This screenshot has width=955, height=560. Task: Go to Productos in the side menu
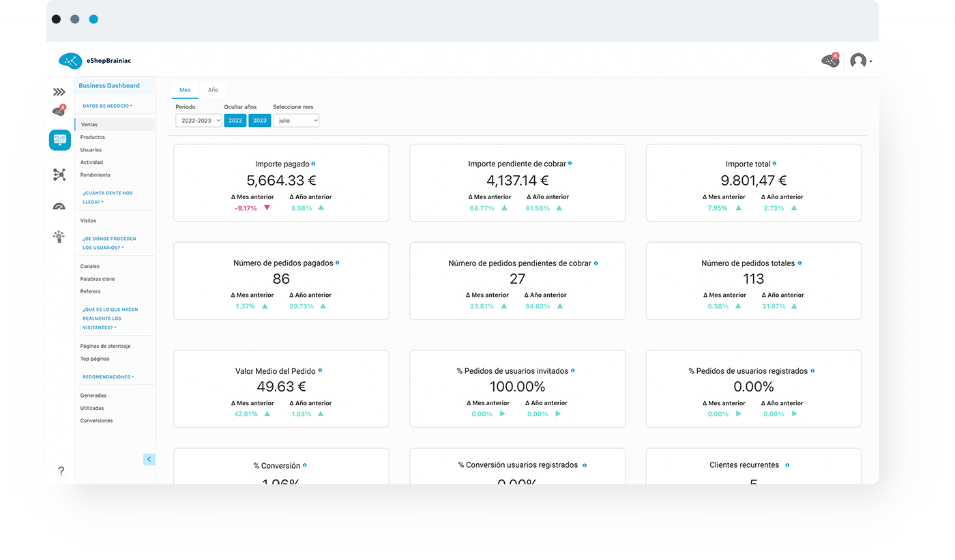point(93,137)
